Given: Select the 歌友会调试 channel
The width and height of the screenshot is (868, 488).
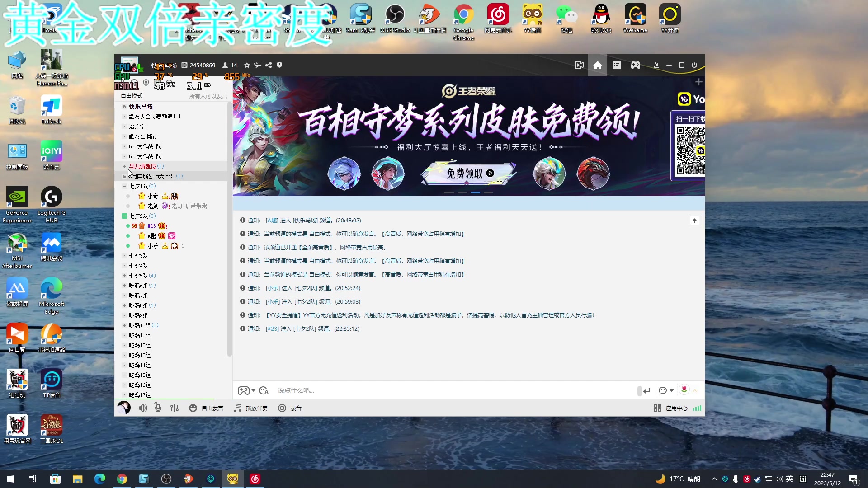Looking at the screenshot, I should [x=142, y=136].
